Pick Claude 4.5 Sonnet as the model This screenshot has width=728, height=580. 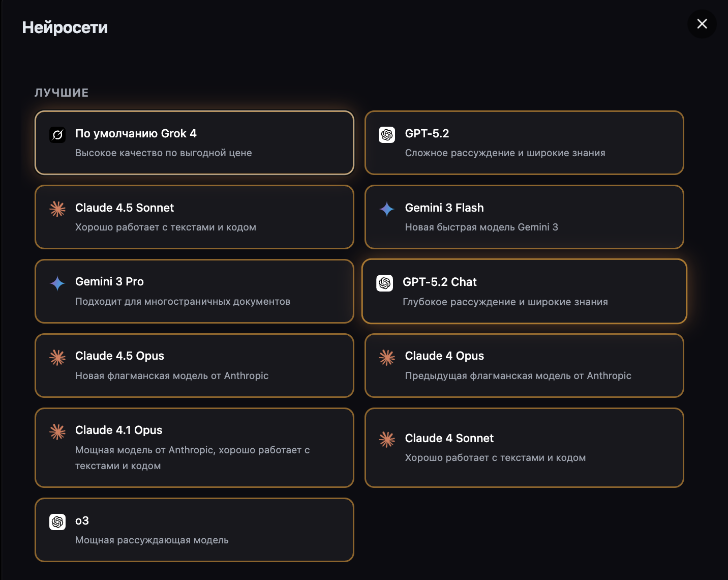tap(194, 217)
